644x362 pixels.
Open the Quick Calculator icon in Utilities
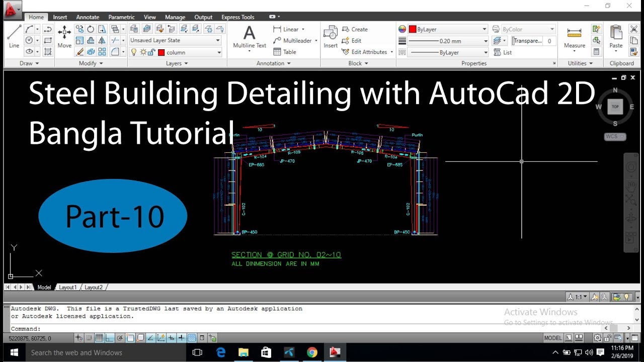click(x=597, y=51)
